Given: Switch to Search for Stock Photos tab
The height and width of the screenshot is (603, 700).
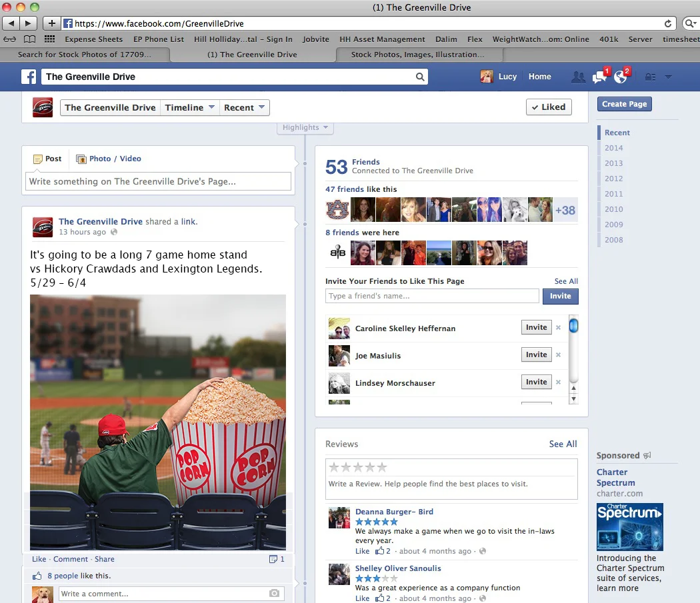Looking at the screenshot, I should [85, 55].
